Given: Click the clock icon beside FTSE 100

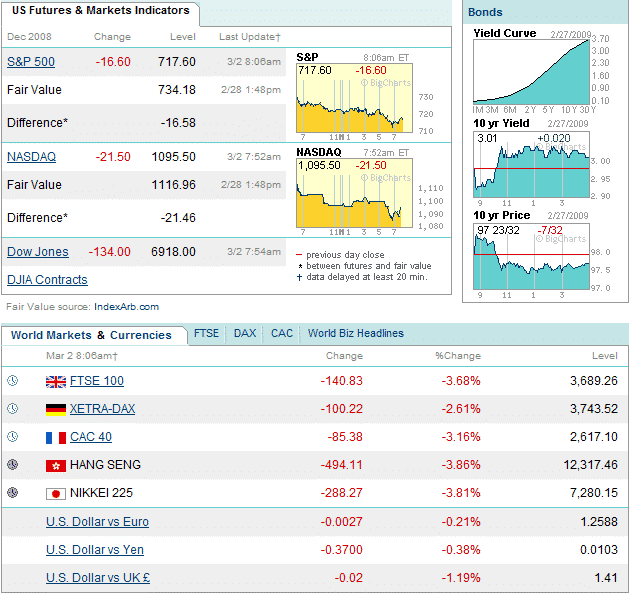Looking at the screenshot, I should coord(13,381).
